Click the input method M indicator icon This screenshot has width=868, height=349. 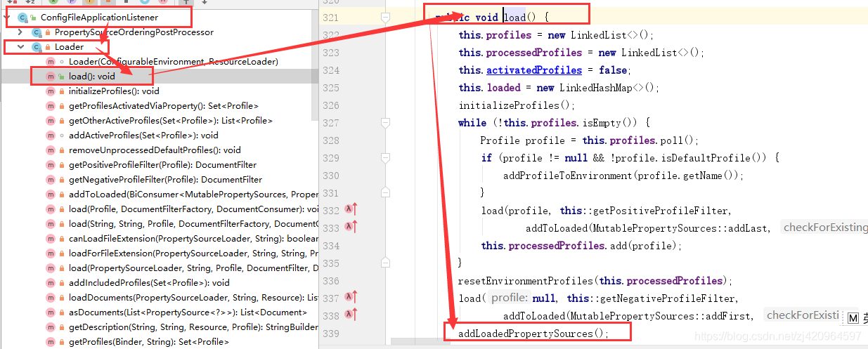click(x=853, y=318)
